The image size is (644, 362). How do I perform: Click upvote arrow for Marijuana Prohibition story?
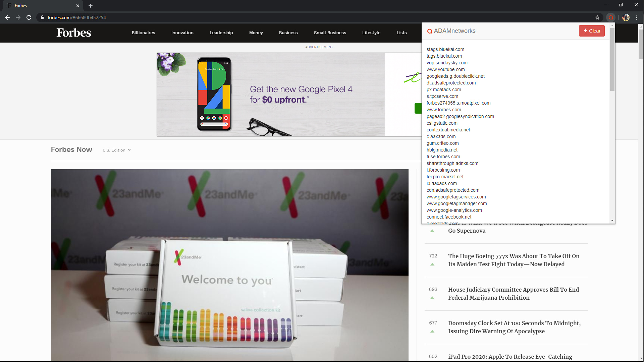(432, 298)
